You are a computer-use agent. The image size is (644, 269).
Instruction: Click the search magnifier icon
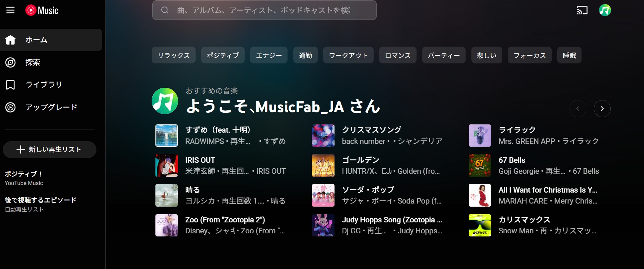(165, 10)
